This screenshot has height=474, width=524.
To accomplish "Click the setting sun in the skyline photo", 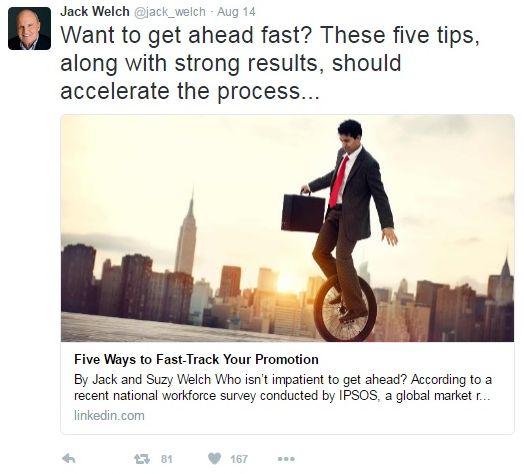I will [286, 283].
